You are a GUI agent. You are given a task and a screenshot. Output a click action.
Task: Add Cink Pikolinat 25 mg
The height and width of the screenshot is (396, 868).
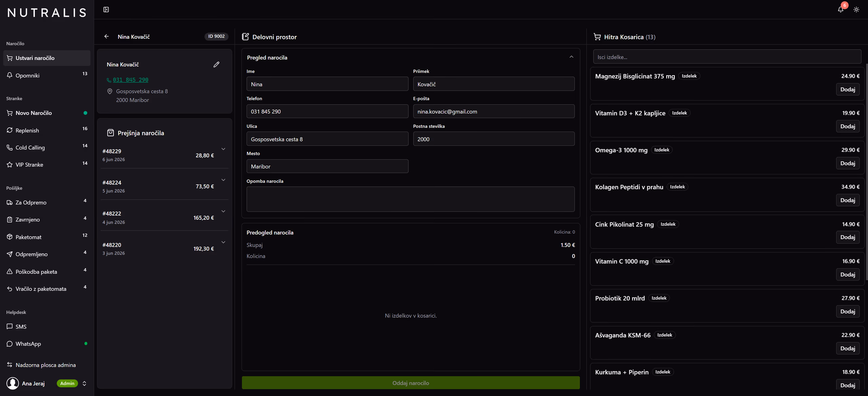click(x=848, y=237)
